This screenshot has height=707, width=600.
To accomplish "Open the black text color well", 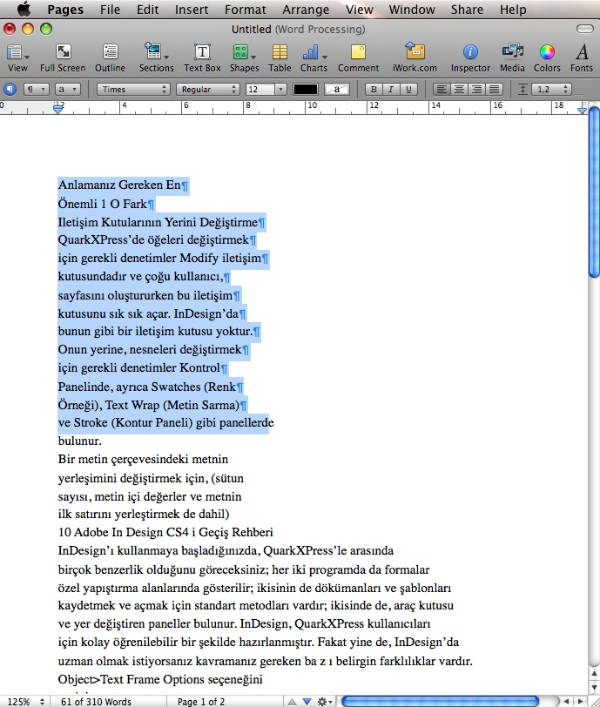I will click(306, 89).
